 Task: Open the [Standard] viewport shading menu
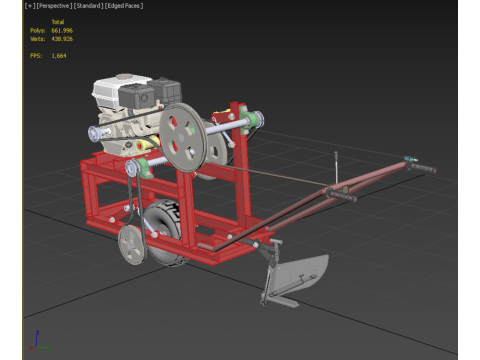89,6
